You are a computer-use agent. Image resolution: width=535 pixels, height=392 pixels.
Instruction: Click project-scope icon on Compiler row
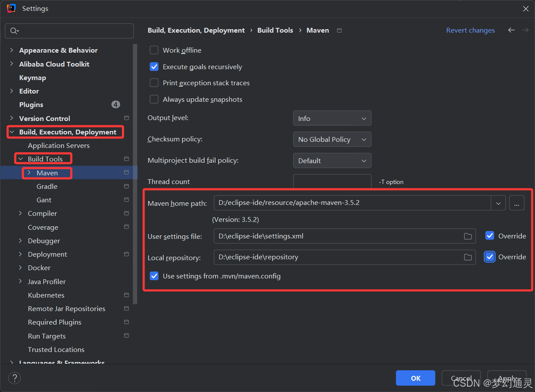(x=126, y=213)
